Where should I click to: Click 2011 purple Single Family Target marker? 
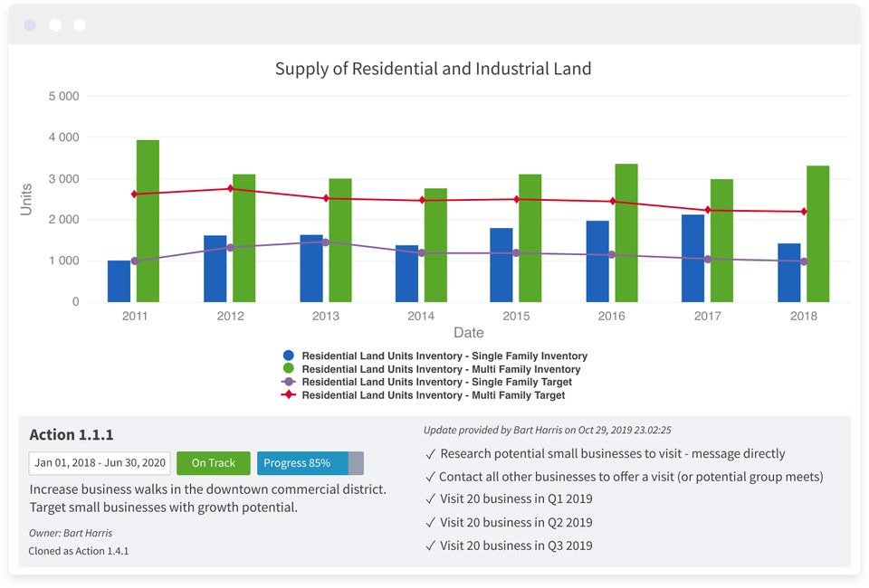click(135, 261)
